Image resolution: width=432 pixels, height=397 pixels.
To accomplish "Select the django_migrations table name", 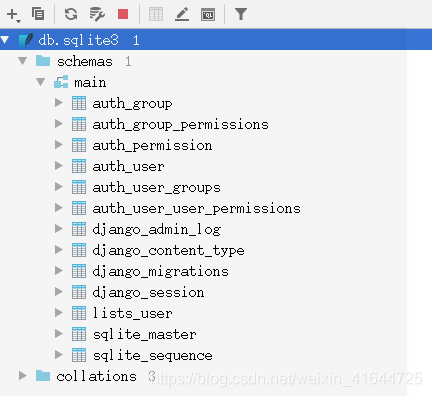I will pyautogui.click(x=160, y=272).
